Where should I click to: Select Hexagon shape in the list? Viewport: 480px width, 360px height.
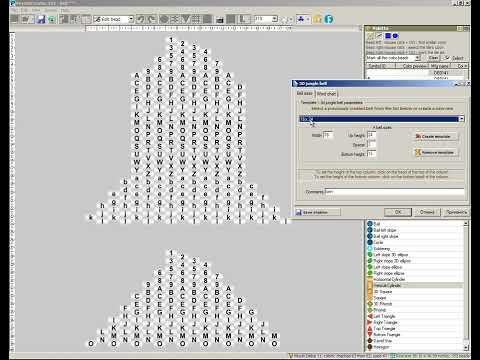(414, 347)
